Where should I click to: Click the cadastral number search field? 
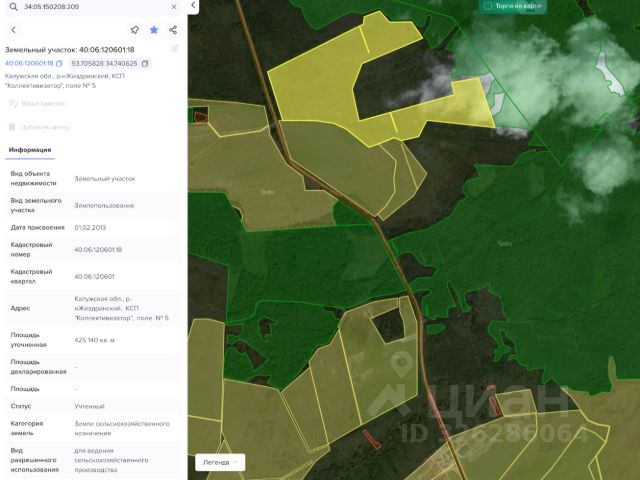coord(93,7)
